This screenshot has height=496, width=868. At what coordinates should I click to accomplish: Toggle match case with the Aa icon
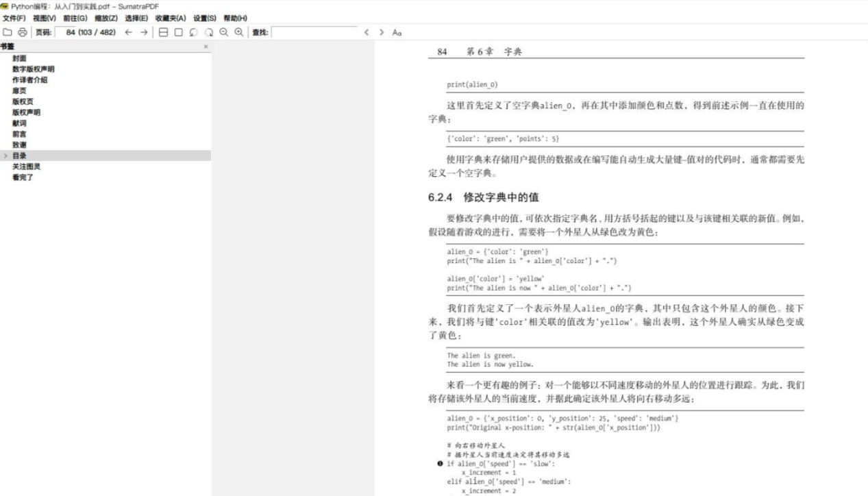pos(395,32)
